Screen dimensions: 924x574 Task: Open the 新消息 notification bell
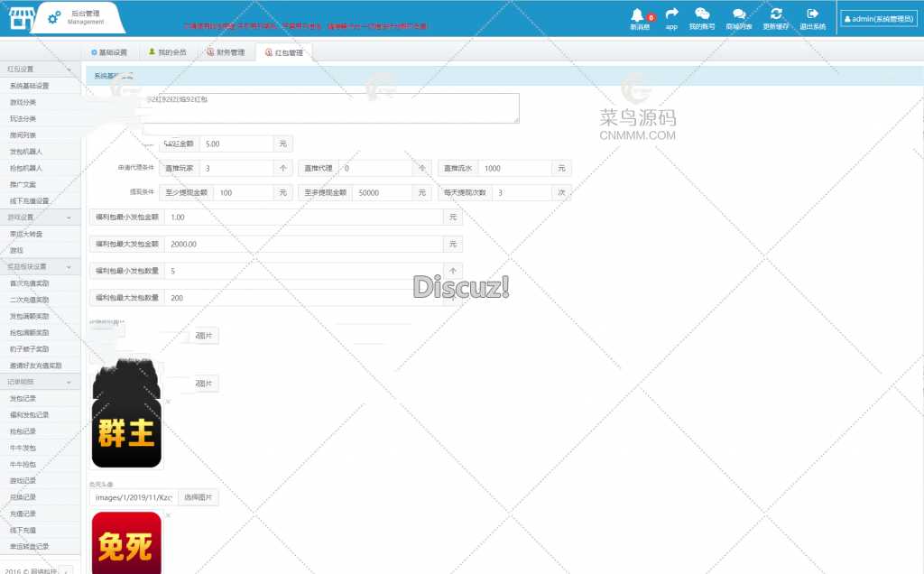[x=639, y=14]
